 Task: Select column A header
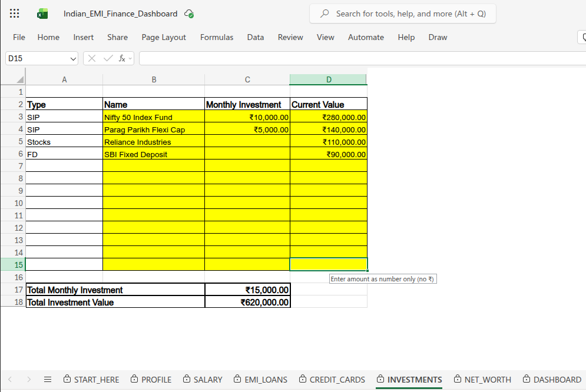(x=64, y=79)
